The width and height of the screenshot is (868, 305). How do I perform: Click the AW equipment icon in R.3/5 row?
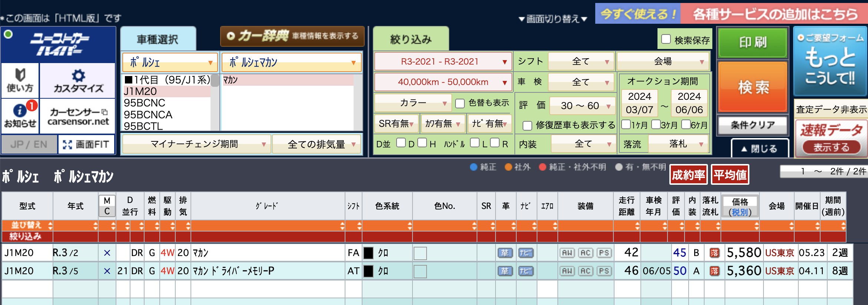[567, 271]
